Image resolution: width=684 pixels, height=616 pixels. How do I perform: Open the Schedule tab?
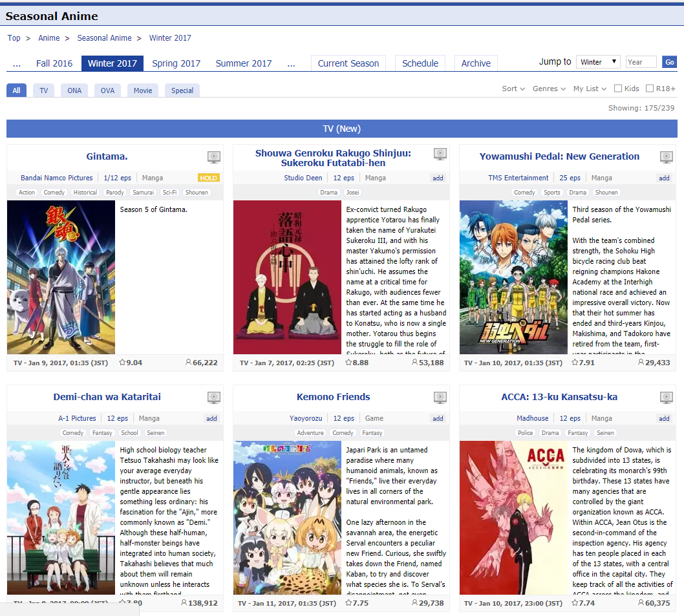[420, 64]
